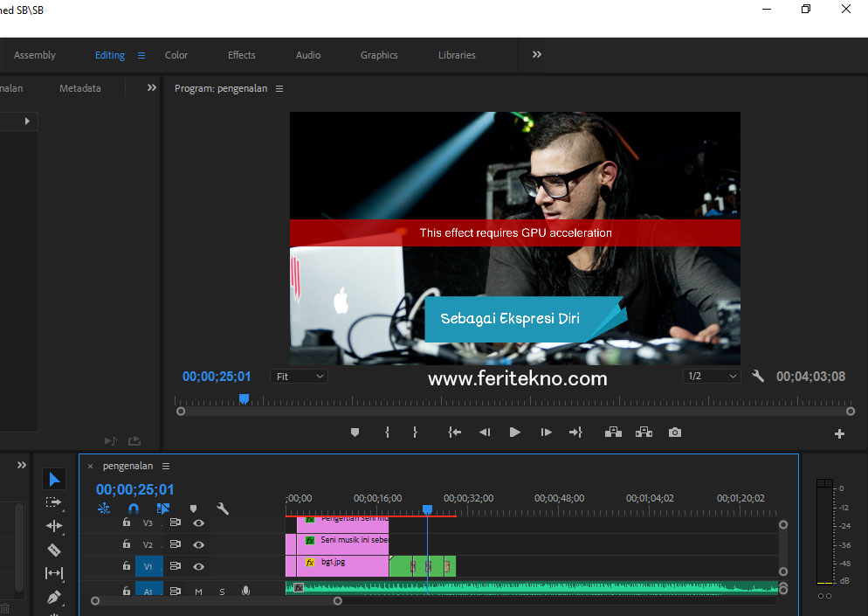The image size is (868, 616).
Task: Switch to Effects workspace
Action: point(241,55)
